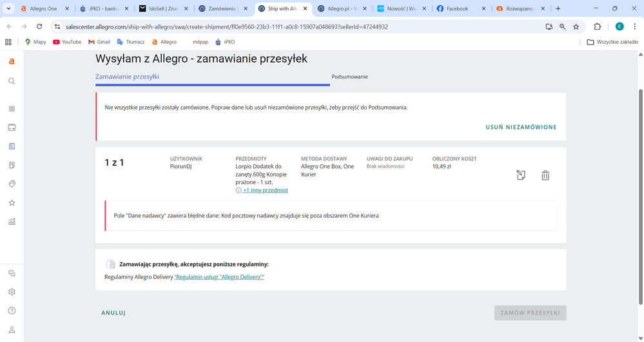The width and height of the screenshot is (644, 342).
Task: Open Regulamin usługi Allegro Delivery link
Action: 219,277
